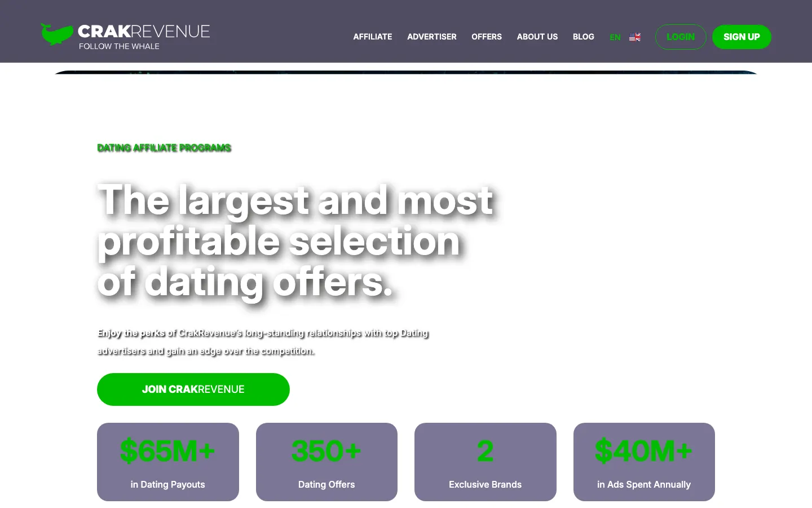The height and width of the screenshot is (508, 812).
Task: Select the 350+ Dating Offers card
Action: pos(326,462)
